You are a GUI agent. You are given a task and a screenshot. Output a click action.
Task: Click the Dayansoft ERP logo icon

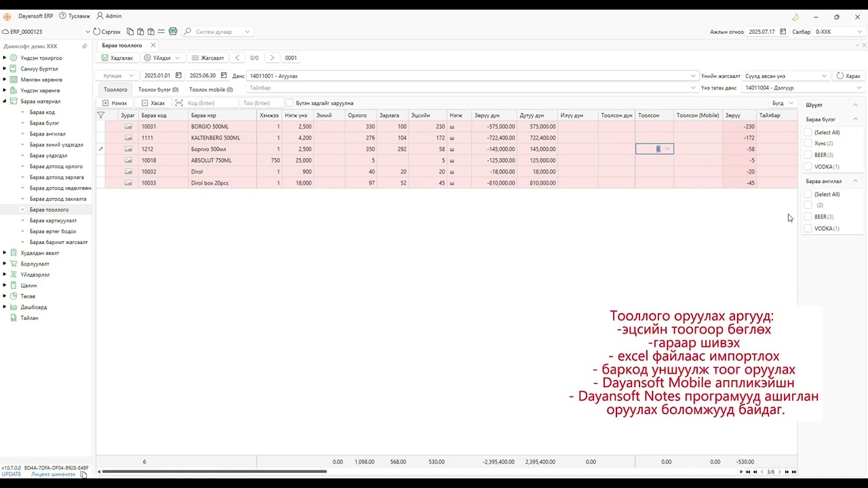(x=7, y=16)
